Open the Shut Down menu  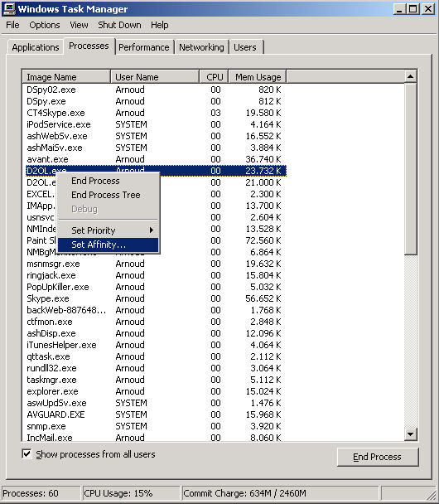(119, 25)
